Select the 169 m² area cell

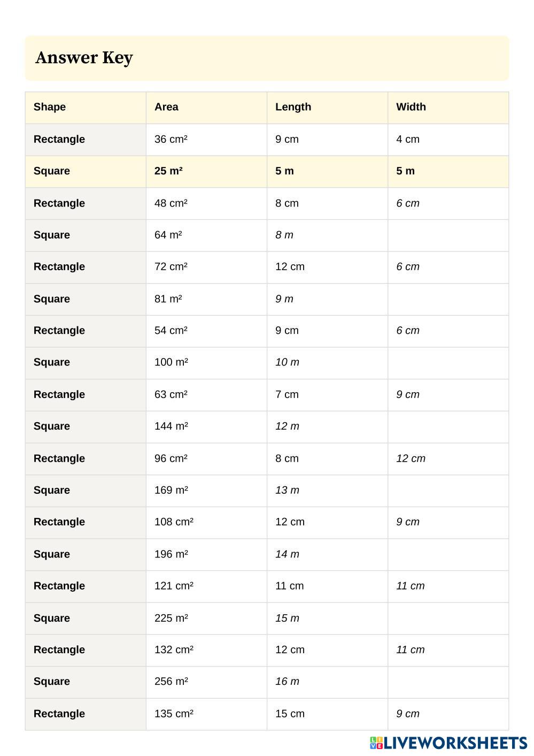pos(171,490)
